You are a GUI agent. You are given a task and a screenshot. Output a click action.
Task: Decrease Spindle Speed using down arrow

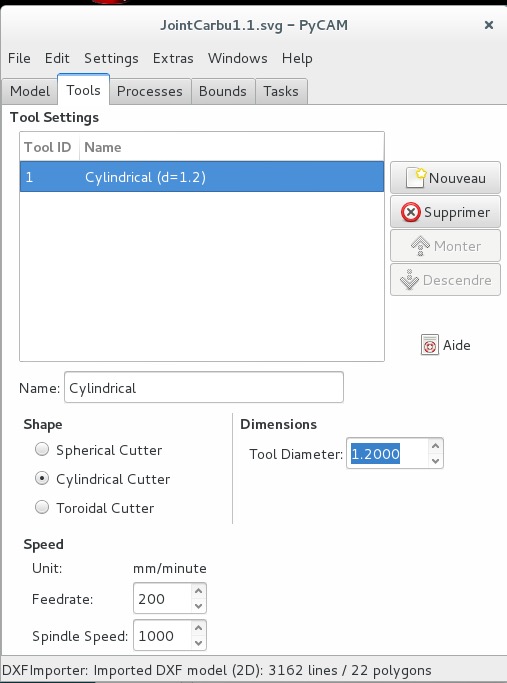(198, 643)
